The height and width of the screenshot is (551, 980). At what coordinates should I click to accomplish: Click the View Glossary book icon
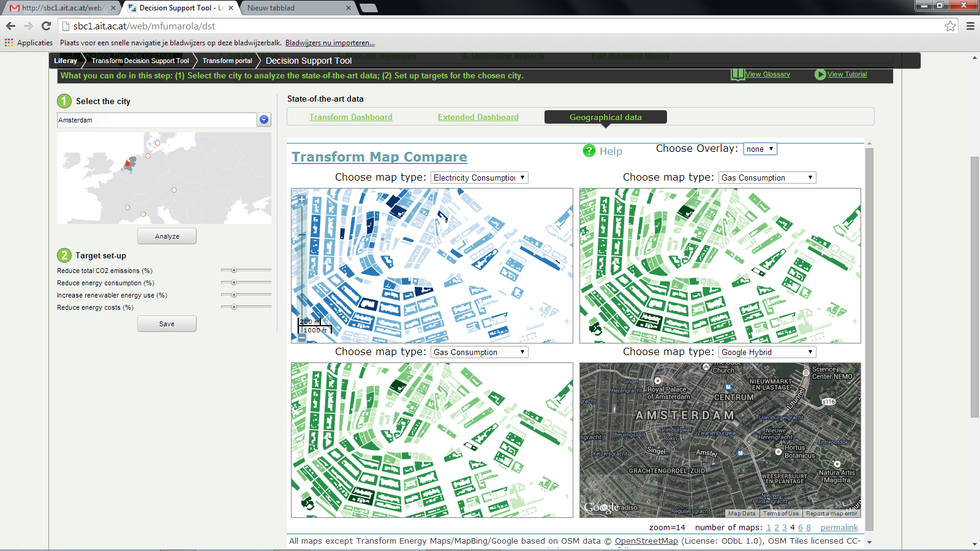pyautogui.click(x=737, y=74)
